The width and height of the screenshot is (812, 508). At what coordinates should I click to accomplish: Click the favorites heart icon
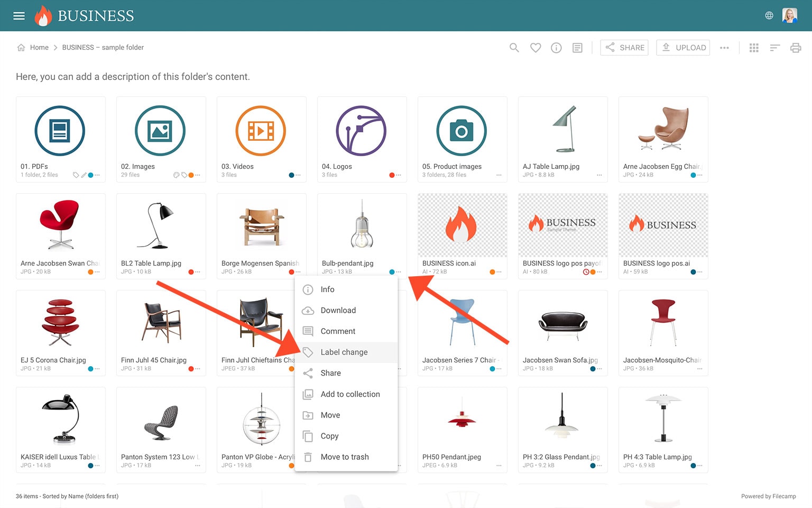tap(536, 48)
